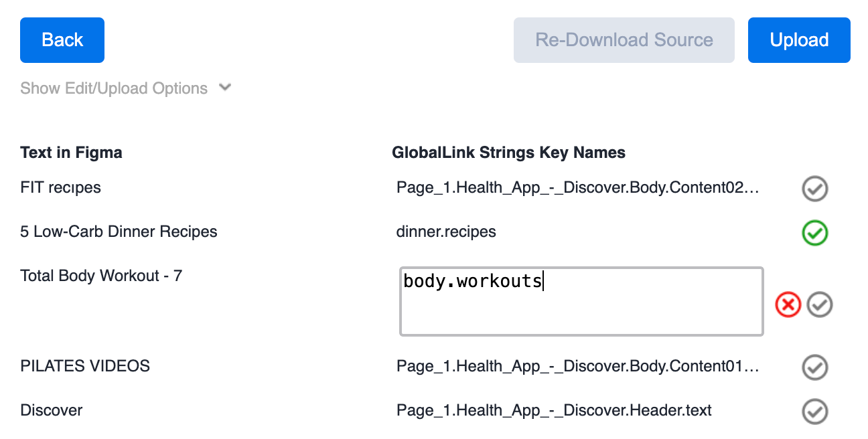Click the Re-Download Source button
Image resolution: width=868 pixels, height=439 pixels.
pos(624,40)
